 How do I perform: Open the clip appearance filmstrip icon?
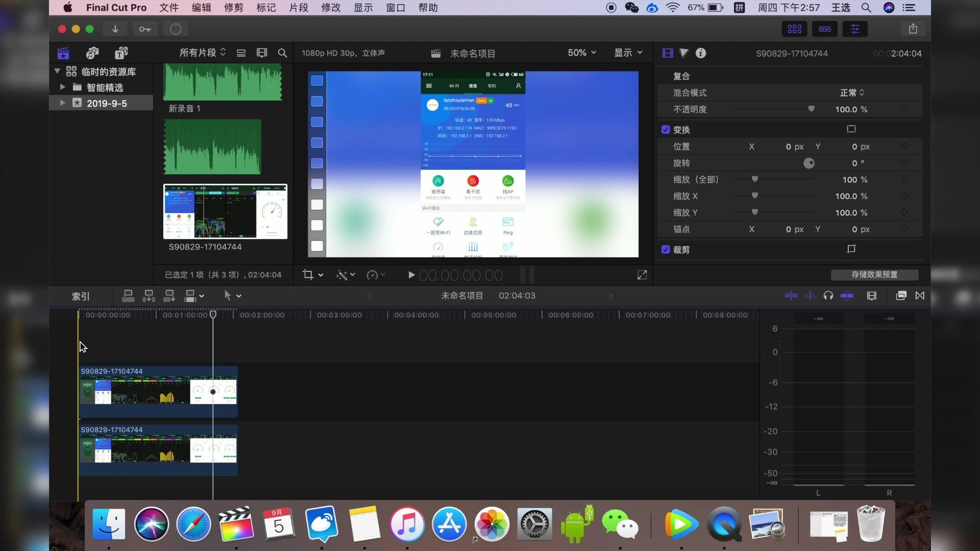262,53
